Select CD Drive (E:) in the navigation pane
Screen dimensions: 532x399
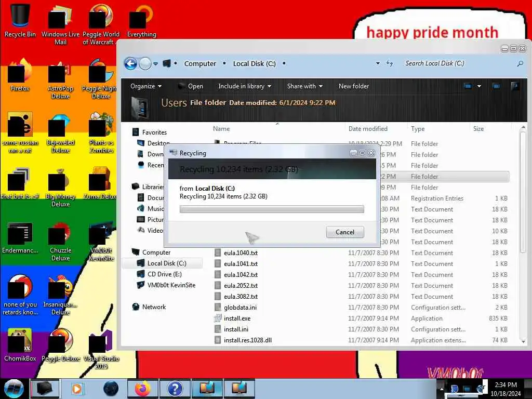[x=164, y=274]
